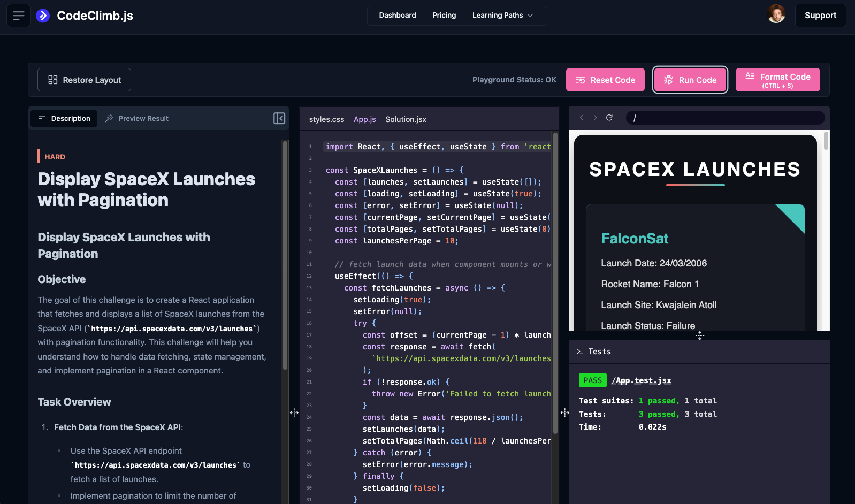Viewport: 855px width, 504px height.
Task: Click the SPACEX LAUNCHES preview heading
Action: click(695, 169)
